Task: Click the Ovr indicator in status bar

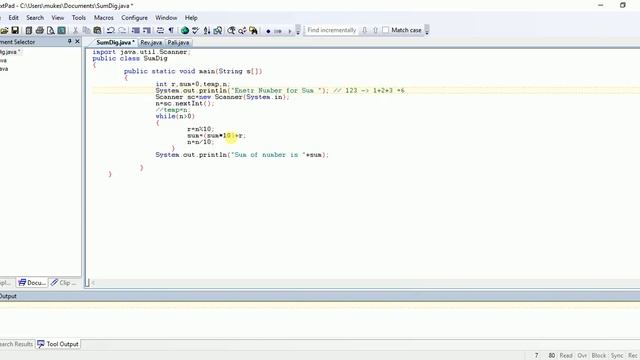Action: pyautogui.click(x=582, y=356)
